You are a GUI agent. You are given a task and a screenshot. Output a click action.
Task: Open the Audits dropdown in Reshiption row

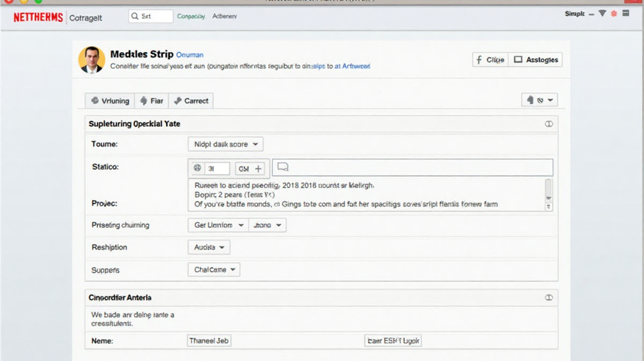pyautogui.click(x=209, y=248)
